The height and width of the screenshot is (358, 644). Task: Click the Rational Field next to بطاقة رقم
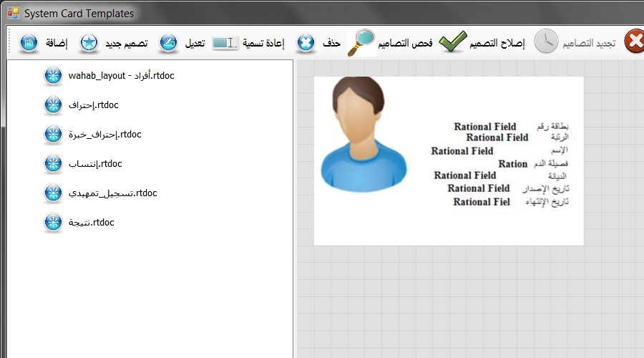point(484,127)
